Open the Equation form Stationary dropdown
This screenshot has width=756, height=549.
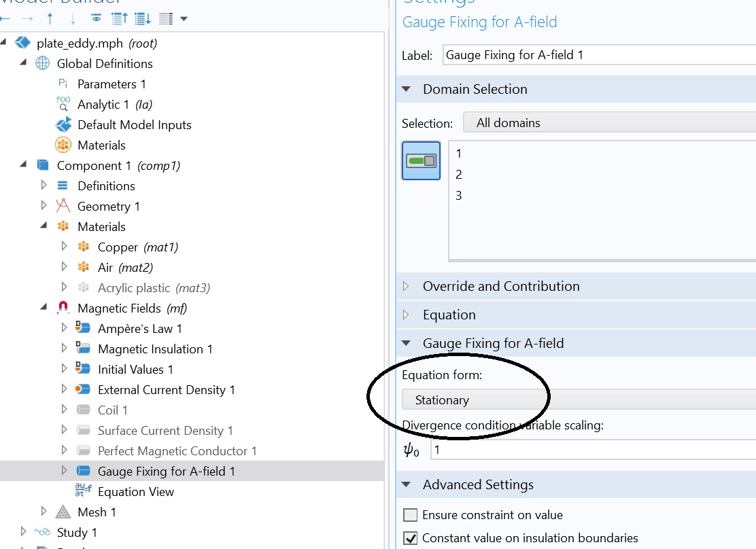(578, 400)
